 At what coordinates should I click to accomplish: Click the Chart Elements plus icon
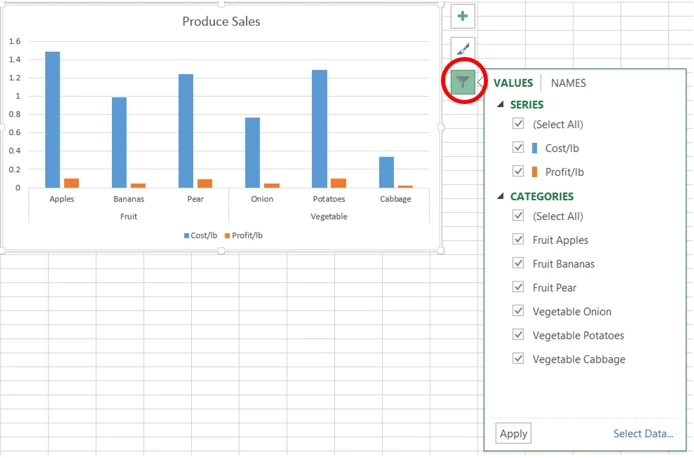[x=462, y=16]
